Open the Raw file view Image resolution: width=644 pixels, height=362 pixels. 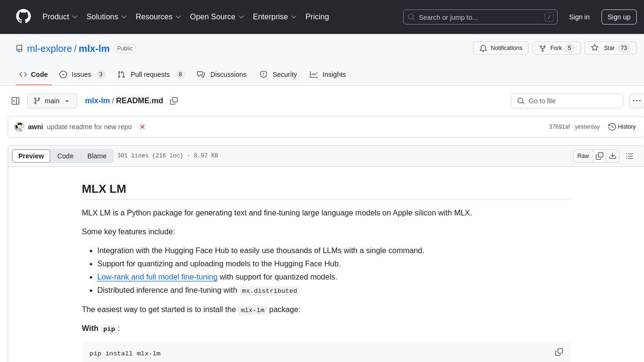[583, 156]
